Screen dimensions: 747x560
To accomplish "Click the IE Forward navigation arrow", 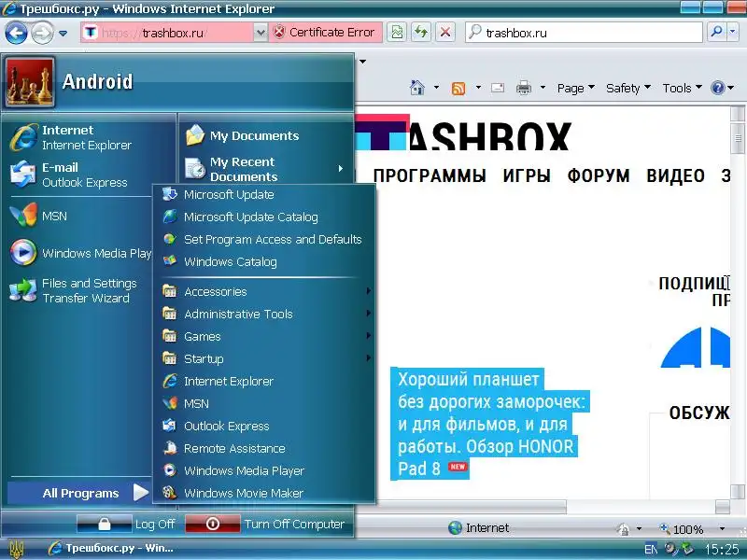I will pos(42,34).
